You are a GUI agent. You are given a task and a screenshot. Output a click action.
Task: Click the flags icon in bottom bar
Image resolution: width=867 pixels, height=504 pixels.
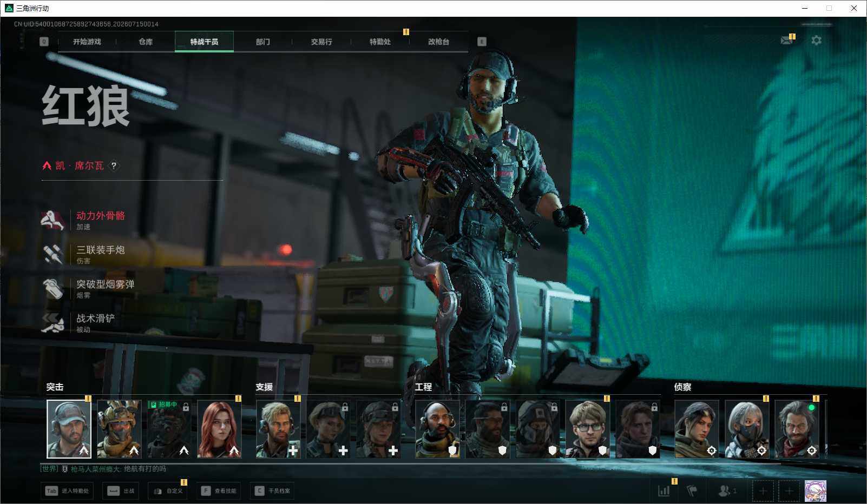click(692, 490)
